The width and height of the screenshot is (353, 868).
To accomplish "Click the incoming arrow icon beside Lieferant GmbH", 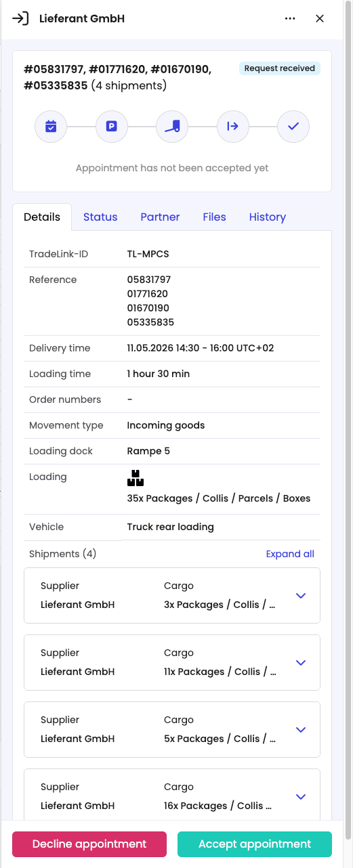I will [21, 19].
